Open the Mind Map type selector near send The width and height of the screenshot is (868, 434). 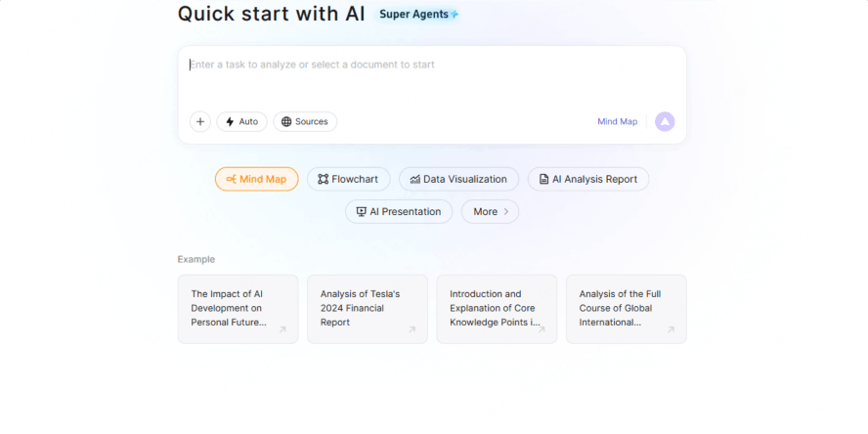pyautogui.click(x=617, y=122)
